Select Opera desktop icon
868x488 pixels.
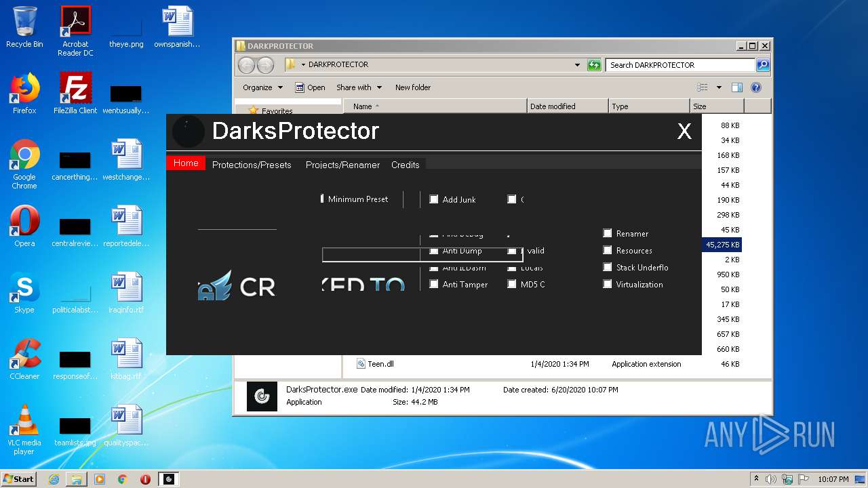[24, 226]
